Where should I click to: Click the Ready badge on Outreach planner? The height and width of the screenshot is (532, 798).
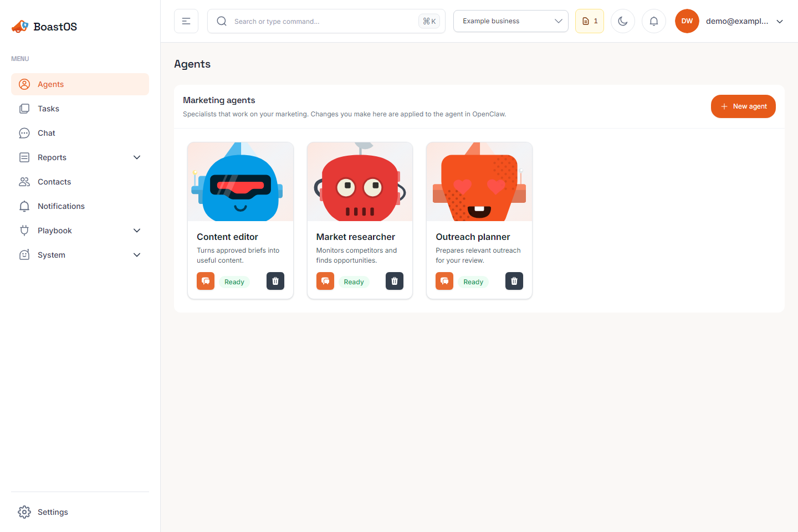pyautogui.click(x=473, y=282)
